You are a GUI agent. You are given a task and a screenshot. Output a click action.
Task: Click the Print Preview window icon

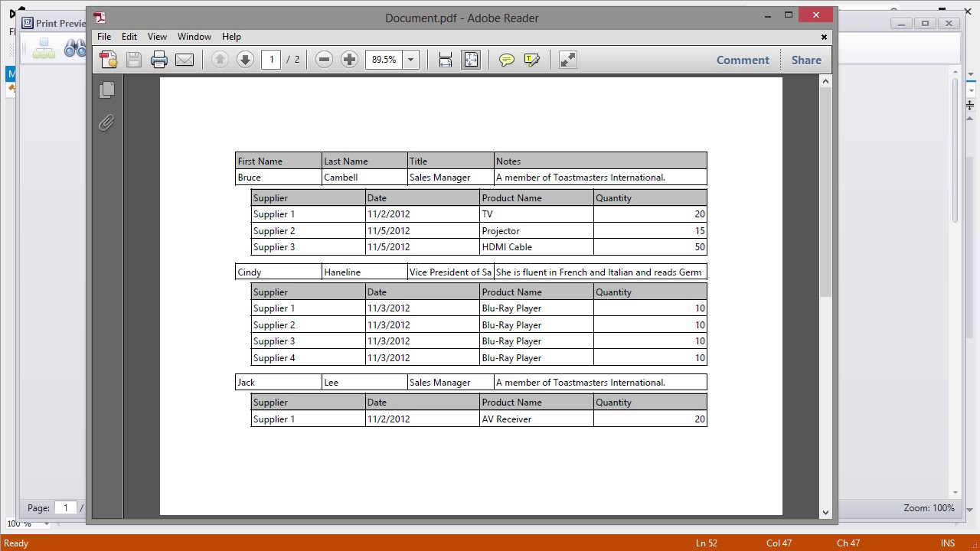(28, 23)
